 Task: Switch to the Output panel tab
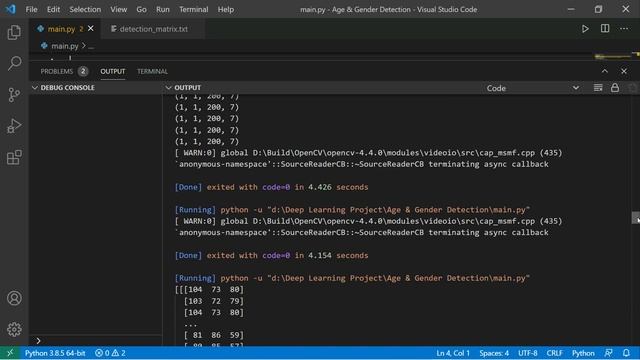pyautogui.click(x=113, y=71)
